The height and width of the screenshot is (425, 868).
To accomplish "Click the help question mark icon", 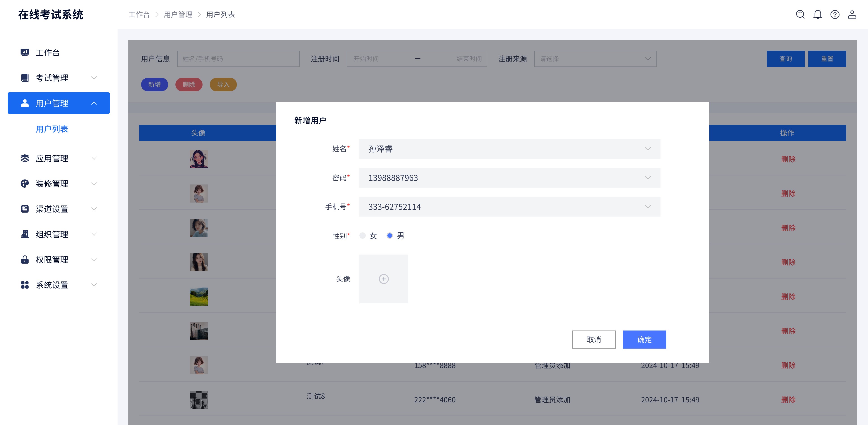I will point(835,14).
